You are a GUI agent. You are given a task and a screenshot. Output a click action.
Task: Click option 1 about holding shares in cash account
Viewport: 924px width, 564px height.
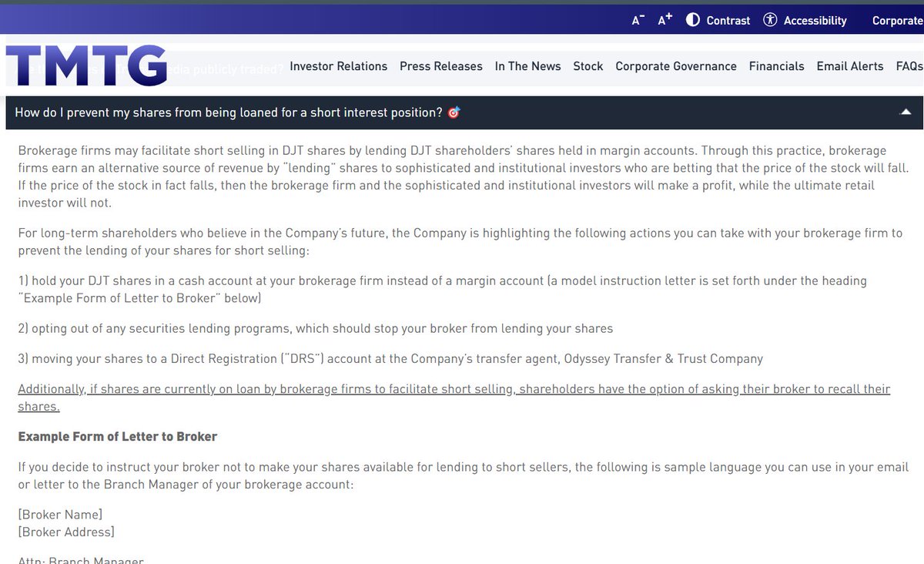[x=443, y=289]
